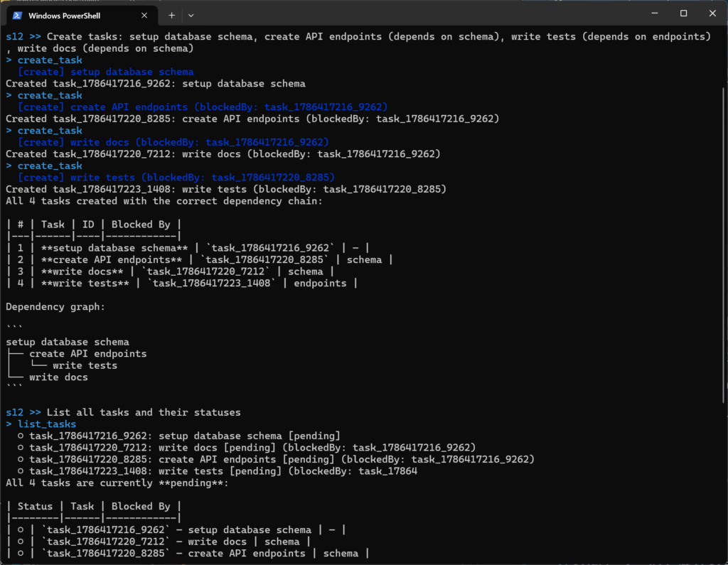Click table row 3 '**write docs**'
The height and width of the screenshot is (565, 728).
pyautogui.click(x=170, y=271)
